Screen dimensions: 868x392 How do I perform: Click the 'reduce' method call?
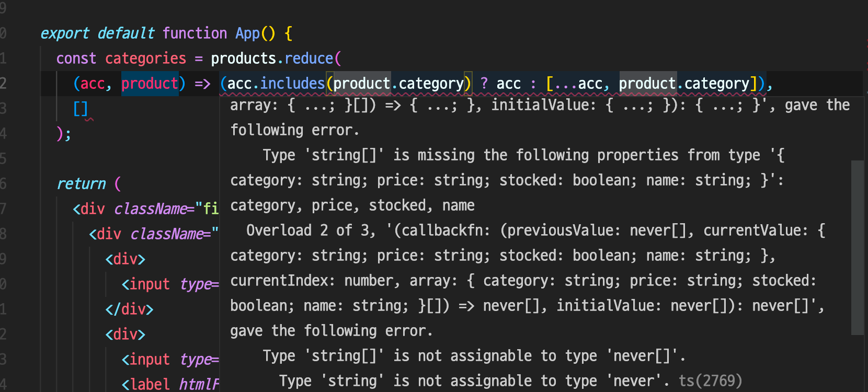(309, 59)
